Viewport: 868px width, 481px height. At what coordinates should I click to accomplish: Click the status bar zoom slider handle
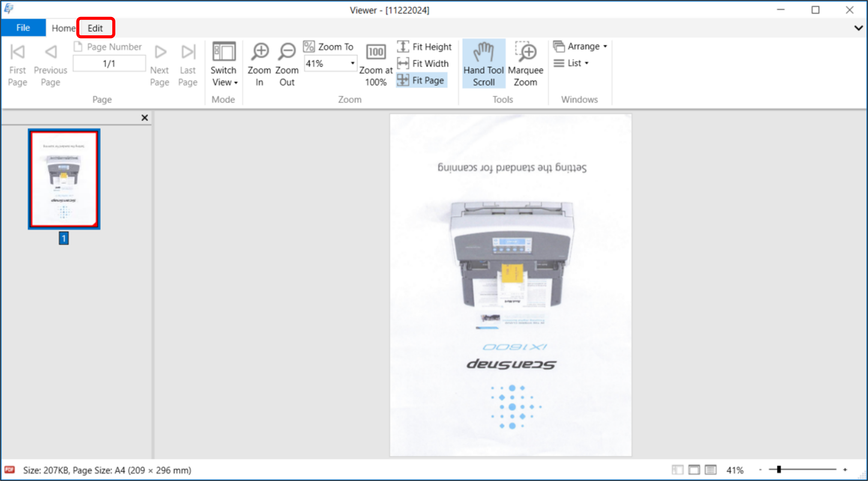point(779,469)
